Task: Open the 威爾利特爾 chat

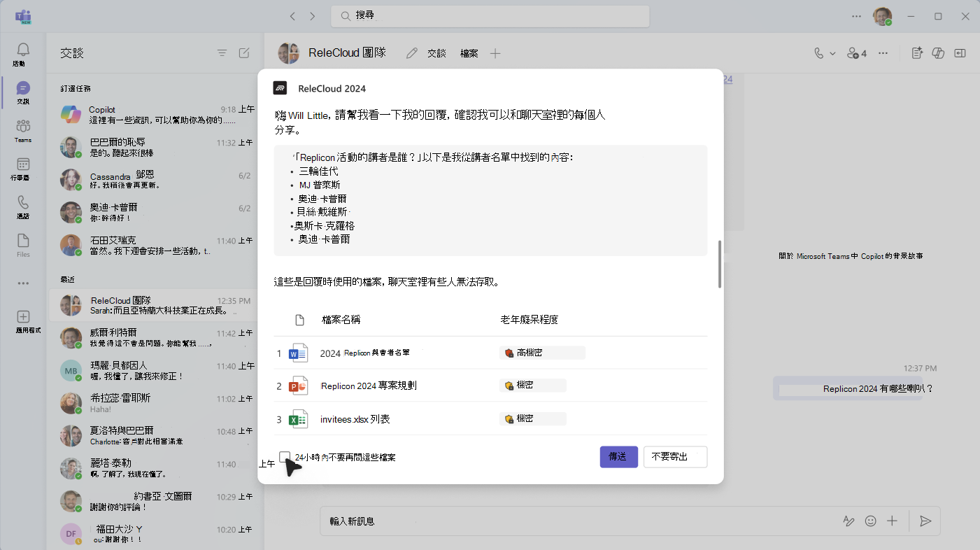Action: tap(155, 338)
